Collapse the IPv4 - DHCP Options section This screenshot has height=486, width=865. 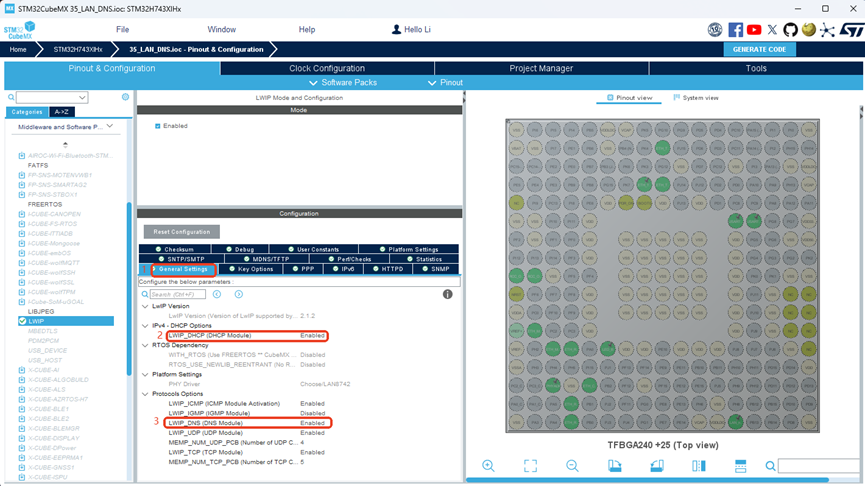[x=145, y=326]
